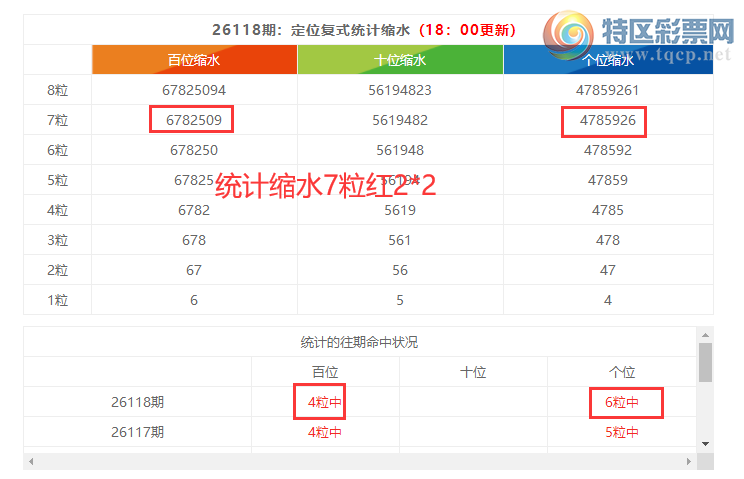This screenshot has height=479, width=744.
Task: Click the value 4785926 in 7粒 row
Action: [x=608, y=120]
